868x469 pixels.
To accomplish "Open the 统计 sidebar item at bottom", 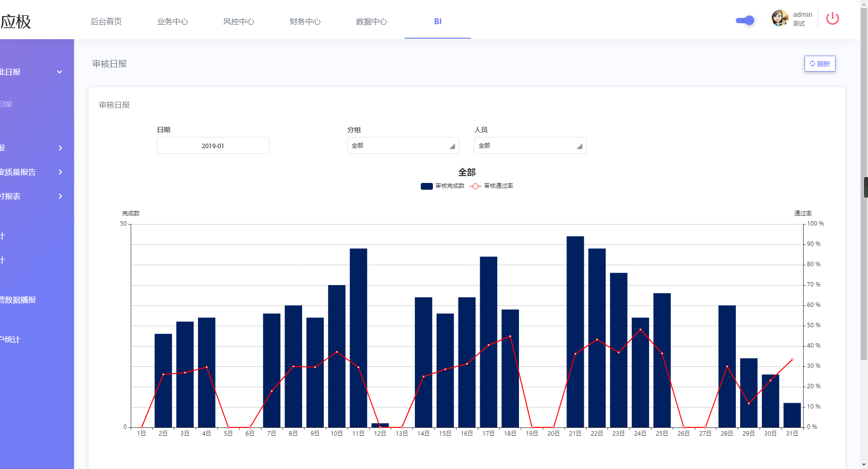I will 10,339.
